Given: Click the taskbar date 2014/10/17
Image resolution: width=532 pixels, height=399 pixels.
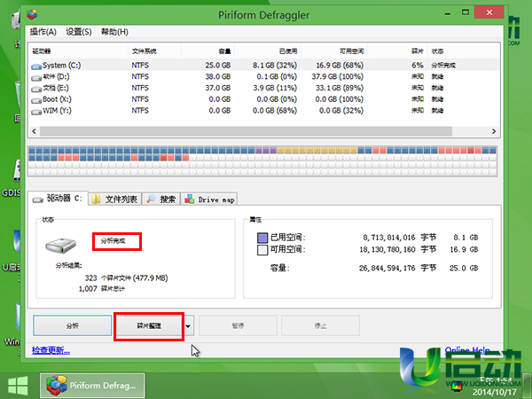Looking at the screenshot, I should (x=494, y=392).
